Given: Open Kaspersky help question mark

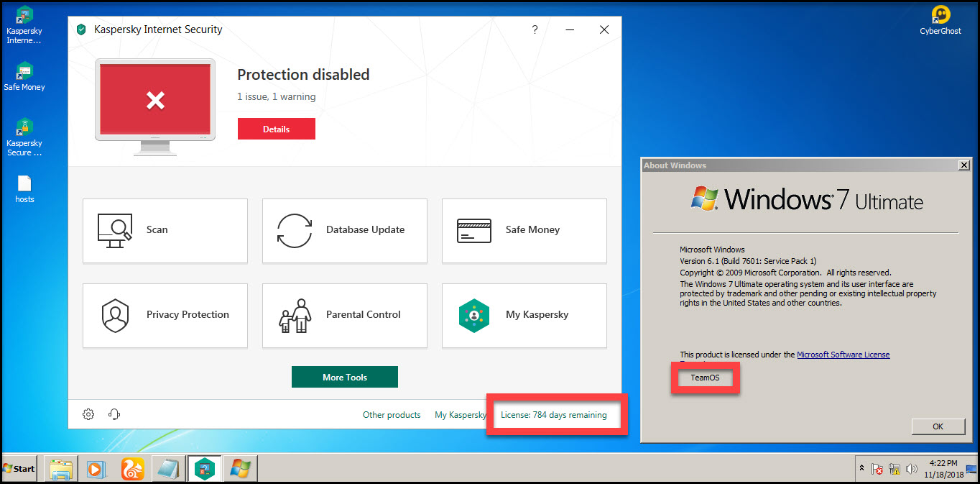Looking at the screenshot, I should [x=535, y=29].
